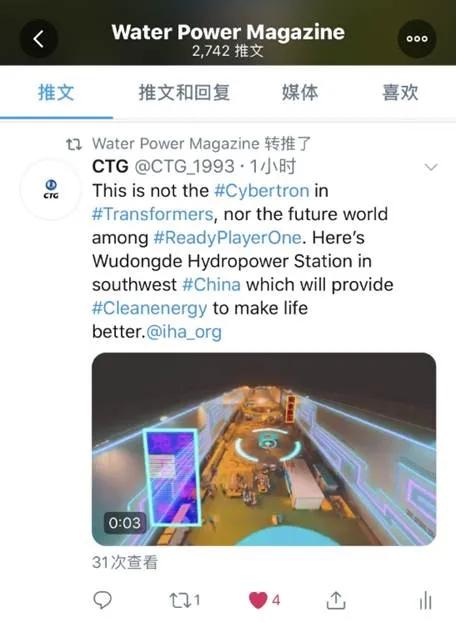Play the Wudongde station video thumbnail
This screenshot has width=456, height=622.
click(264, 449)
